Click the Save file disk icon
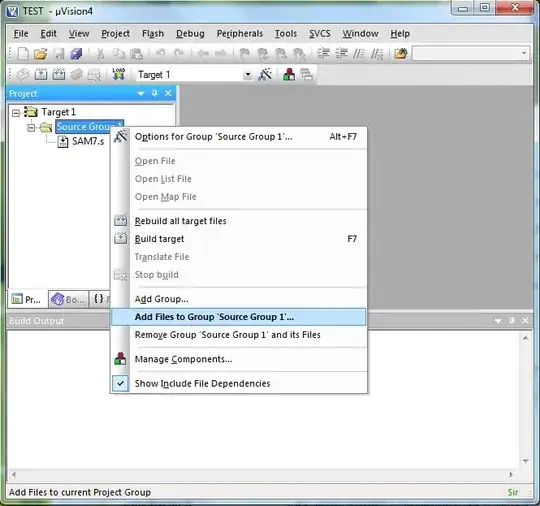Viewport: 540px width, 506px height. tap(59, 54)
